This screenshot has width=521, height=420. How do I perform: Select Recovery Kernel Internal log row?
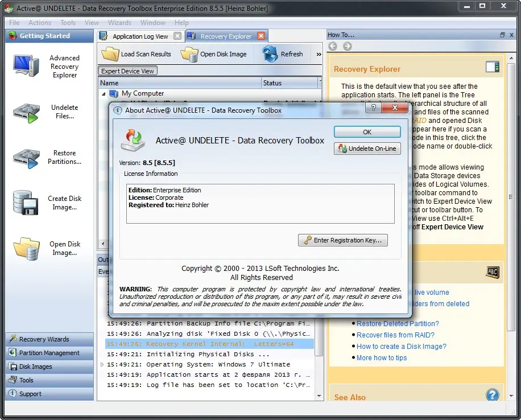(x=209, y=344)
